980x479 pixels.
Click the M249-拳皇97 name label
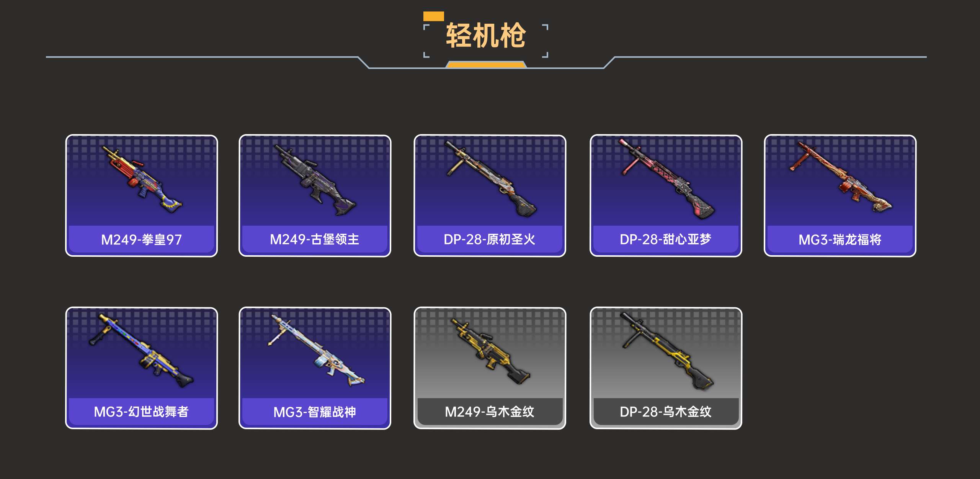coord(141,240)
